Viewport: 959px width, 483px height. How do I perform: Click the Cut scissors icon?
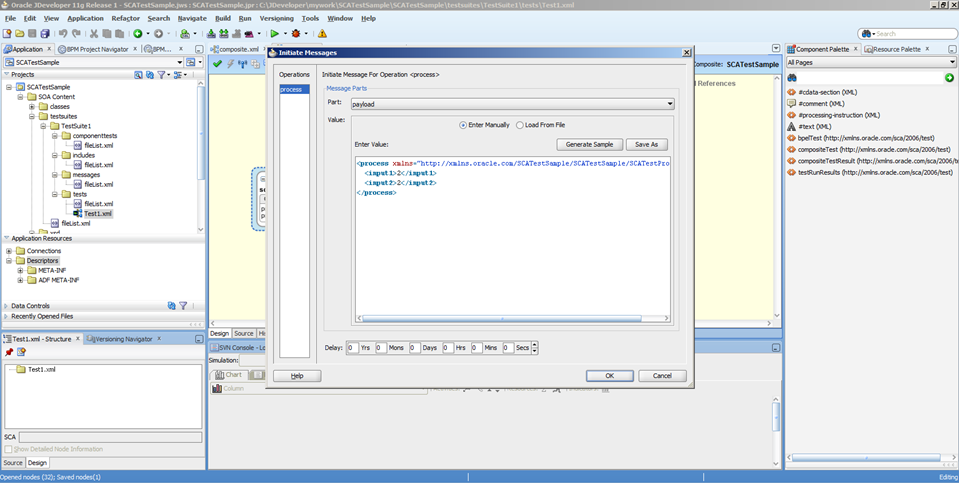click(x=93, y=34)
